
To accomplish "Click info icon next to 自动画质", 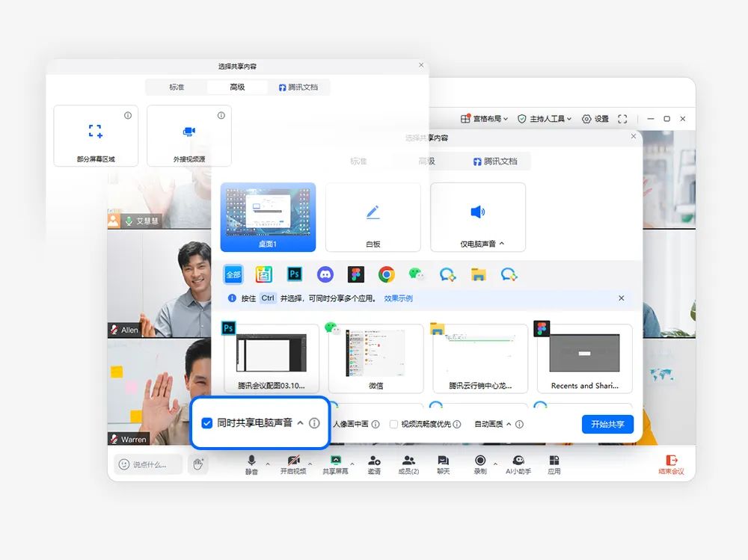I will (x=520, y=424).
